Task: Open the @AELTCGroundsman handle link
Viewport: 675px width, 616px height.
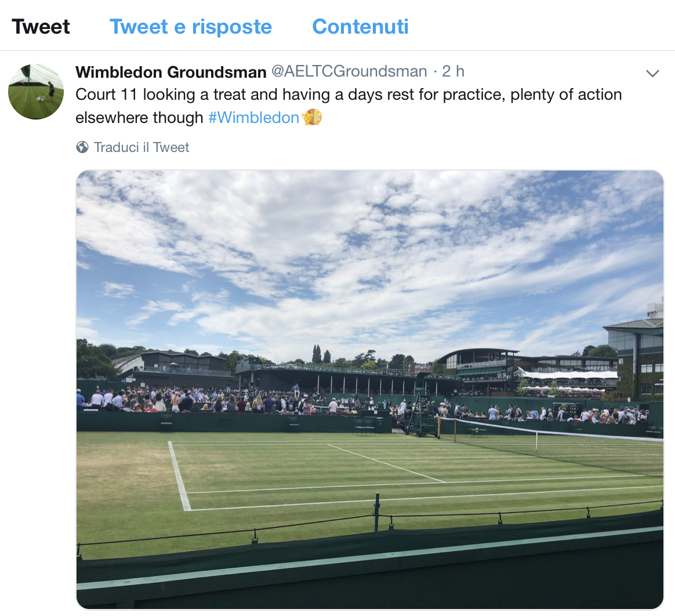Action: pos(349,71)
